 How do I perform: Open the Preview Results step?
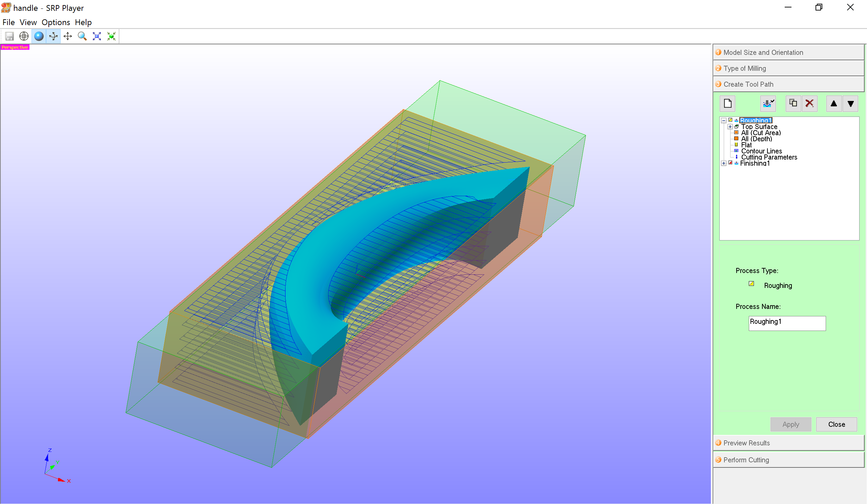(x=746, y=443)
